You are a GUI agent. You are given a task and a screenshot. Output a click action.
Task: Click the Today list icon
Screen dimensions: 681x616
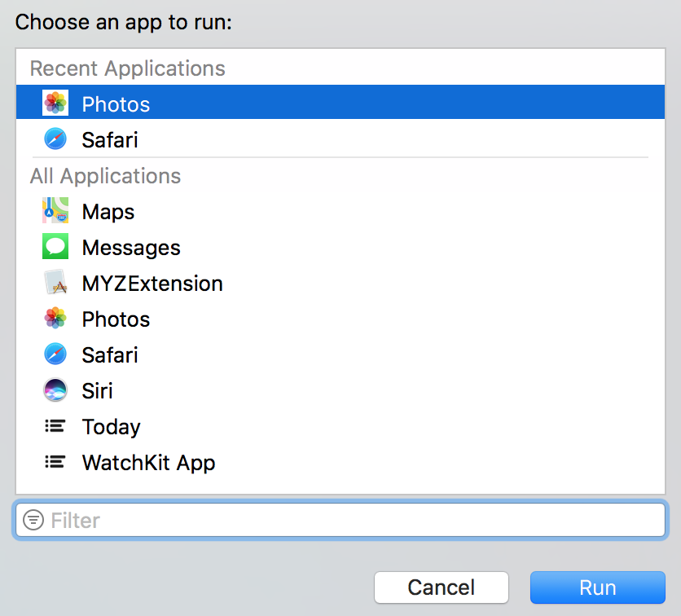click(55, 426)
